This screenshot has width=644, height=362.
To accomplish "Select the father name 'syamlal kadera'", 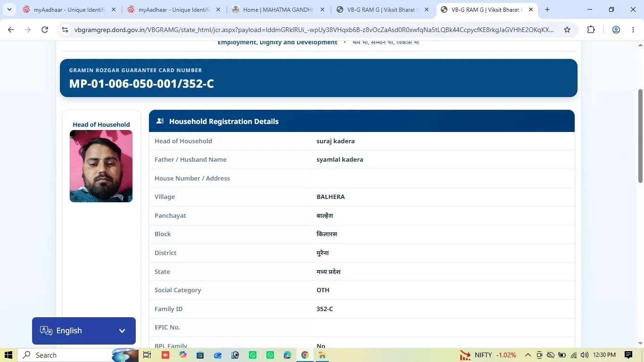I will [x=340, y=159].
